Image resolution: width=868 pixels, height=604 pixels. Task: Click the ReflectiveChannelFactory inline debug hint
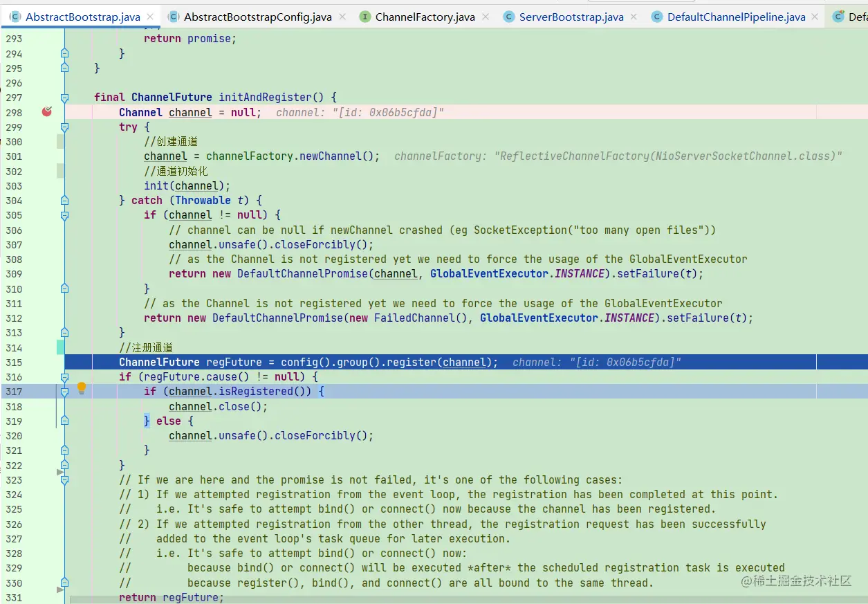coord(618,156)
